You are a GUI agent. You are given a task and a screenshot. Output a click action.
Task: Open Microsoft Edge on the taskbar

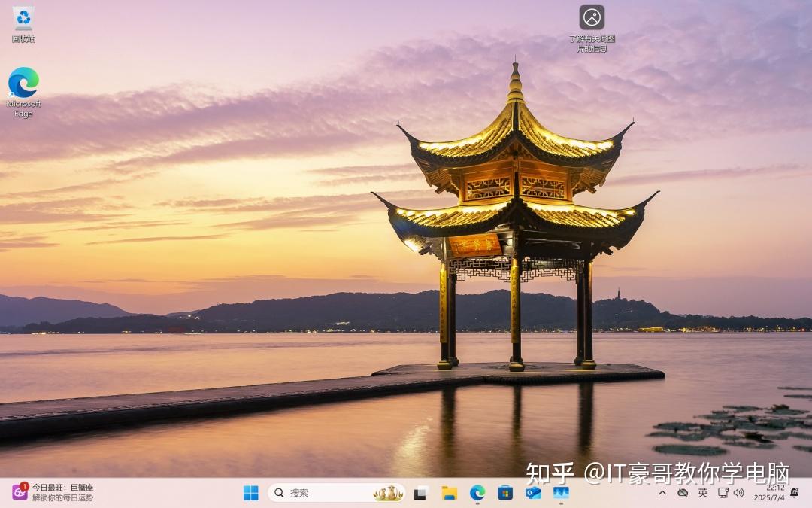pos(477,493)
